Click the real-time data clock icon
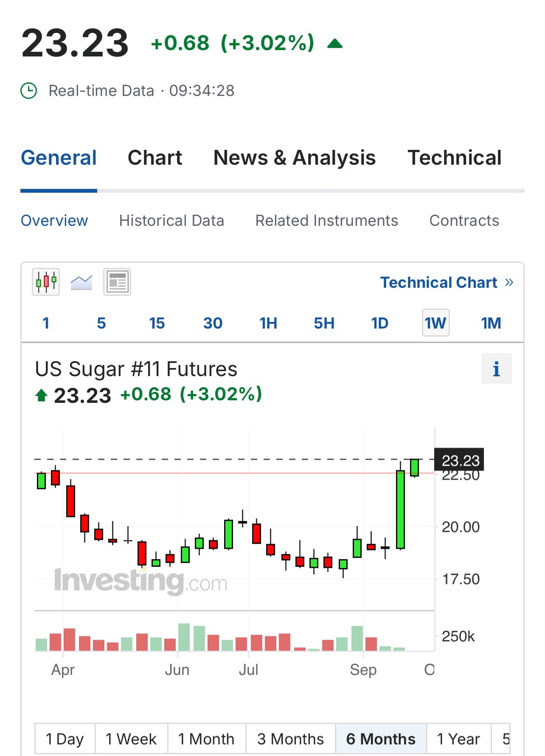The image size is (545, 756). (x=29, y=90)
